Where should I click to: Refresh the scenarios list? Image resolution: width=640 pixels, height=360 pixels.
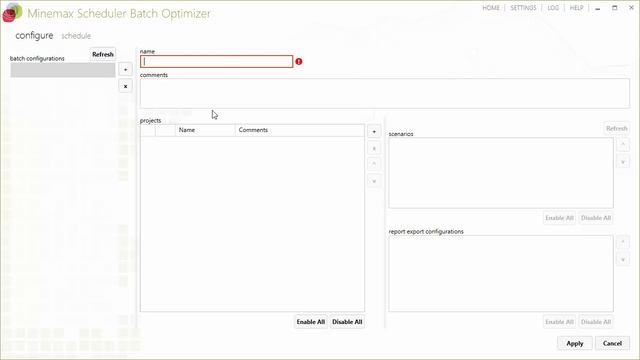[616, 129]
